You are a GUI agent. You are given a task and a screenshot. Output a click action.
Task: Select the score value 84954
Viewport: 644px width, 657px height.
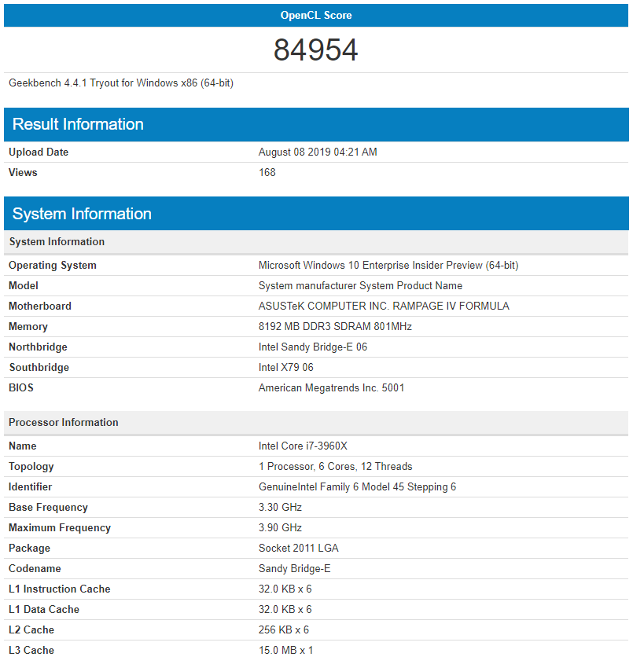tap(316, 50)
